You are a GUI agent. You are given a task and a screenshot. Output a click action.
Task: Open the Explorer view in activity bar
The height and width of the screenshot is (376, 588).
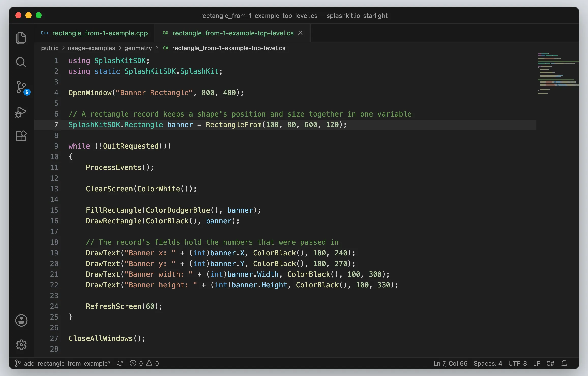pos(21,38)
